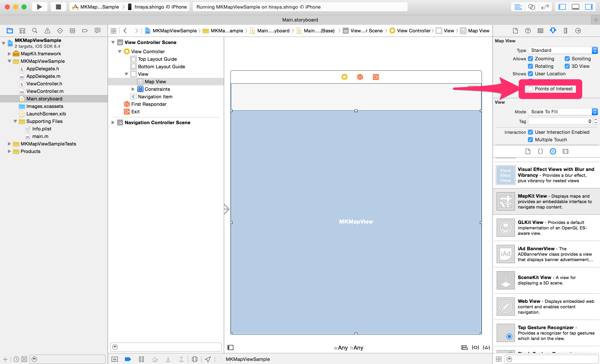Show the File Template library
Image resolution: width=600 pixels, height=364 pixels.
528,151
